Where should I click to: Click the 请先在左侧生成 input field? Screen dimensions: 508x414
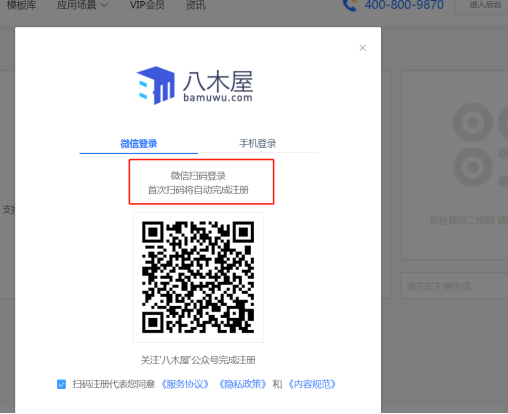pyautogui.click(x=454, y=286)
